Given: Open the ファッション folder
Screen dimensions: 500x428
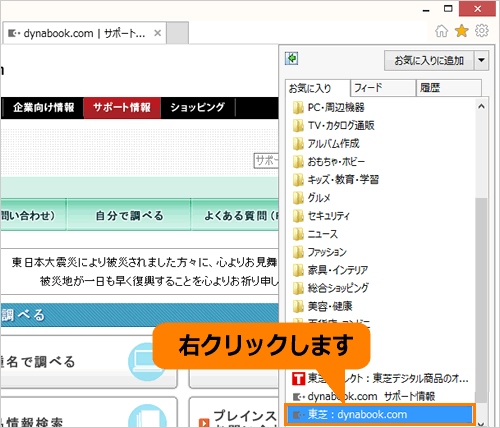Looking at the screenshot, I should pos(320,252).
